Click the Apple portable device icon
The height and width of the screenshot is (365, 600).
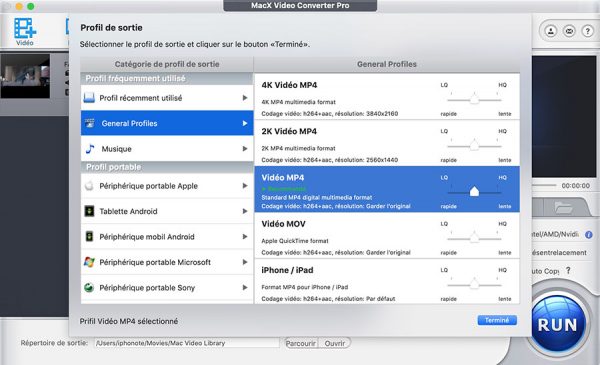89,186
